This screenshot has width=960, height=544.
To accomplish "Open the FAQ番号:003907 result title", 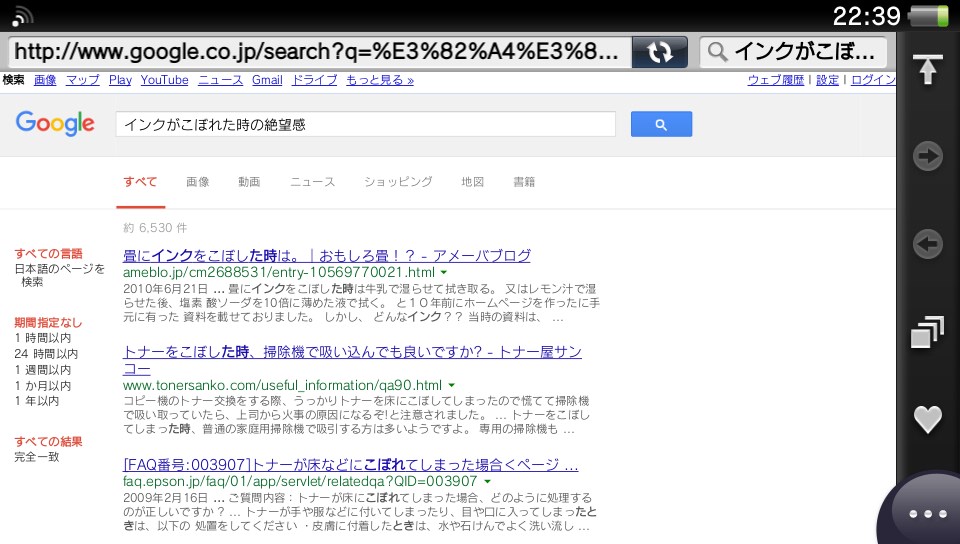I will click(351, 464).
